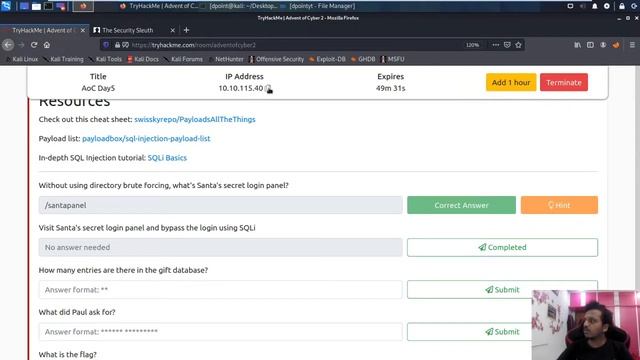The height and width of the screenshot is (360, 640).
Task: Go back with the browser back arrow
Action: click(x=8, y=45)
